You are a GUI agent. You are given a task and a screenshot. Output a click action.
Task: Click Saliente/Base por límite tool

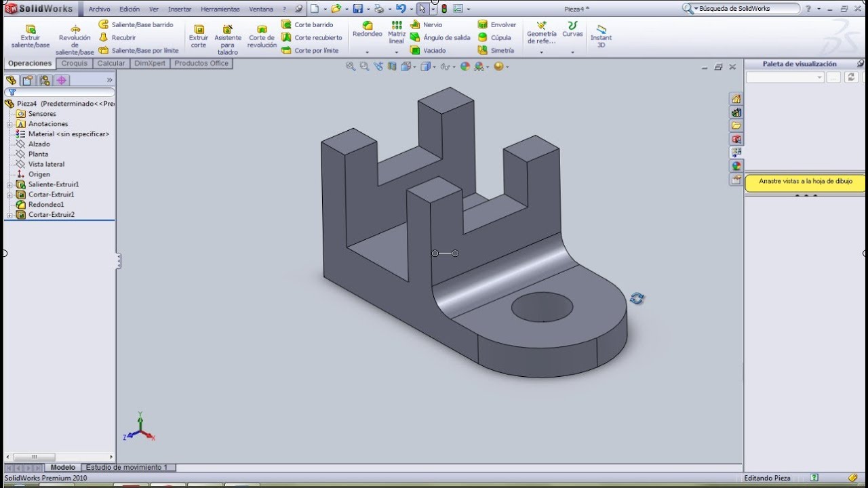pos(138,50)
